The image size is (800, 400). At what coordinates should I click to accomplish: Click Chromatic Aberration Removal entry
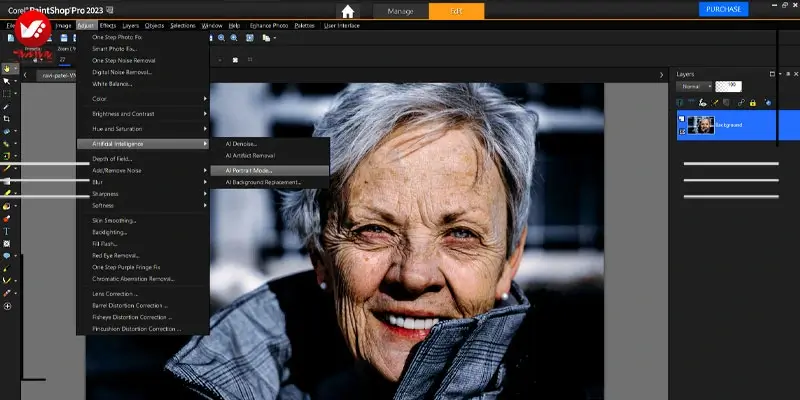point(143,279)
